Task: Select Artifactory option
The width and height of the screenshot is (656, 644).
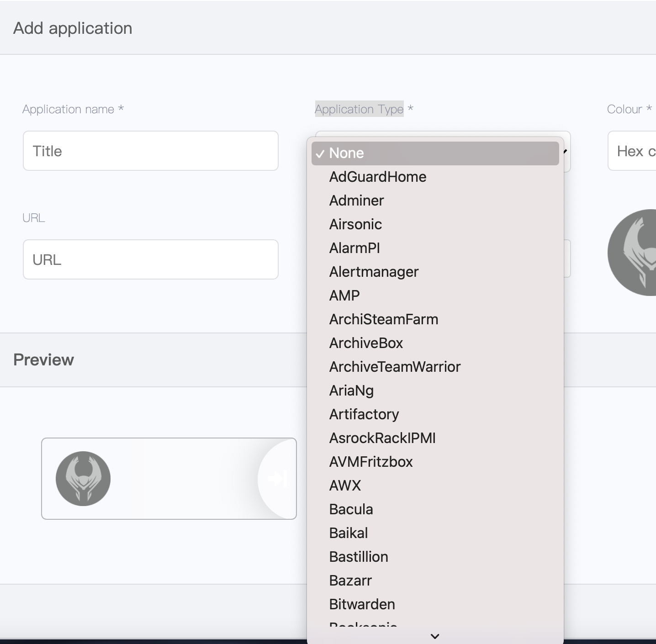Action: tap(435, 414)
